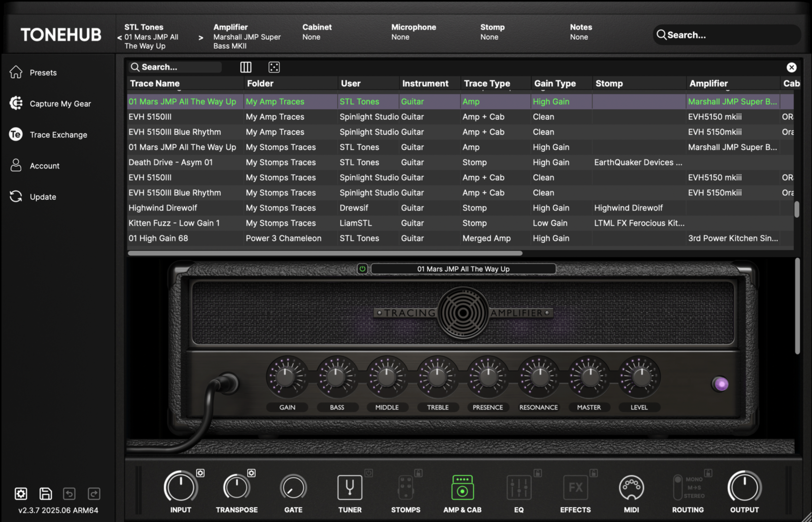Click the amp MASTER knob
The image size is (812, 522).
point(589,377)
